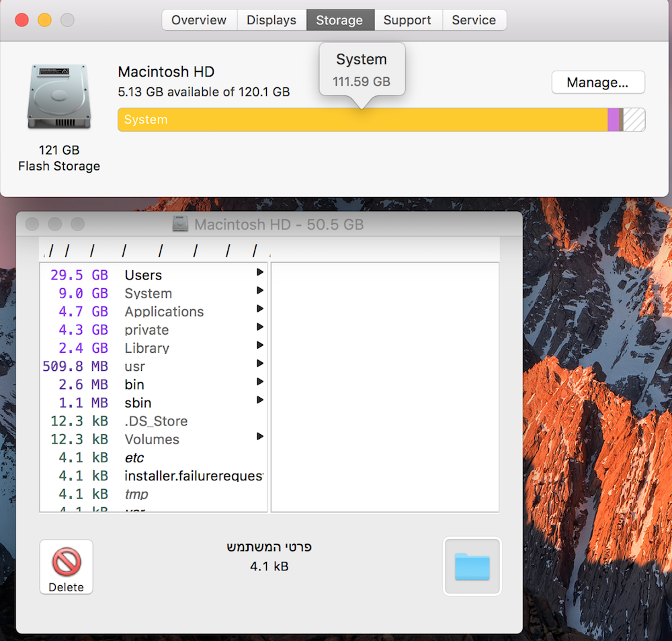Screen dimensions: 672x641
Task: Click the disk icon in the title bar
Action: tap(180, 224)
